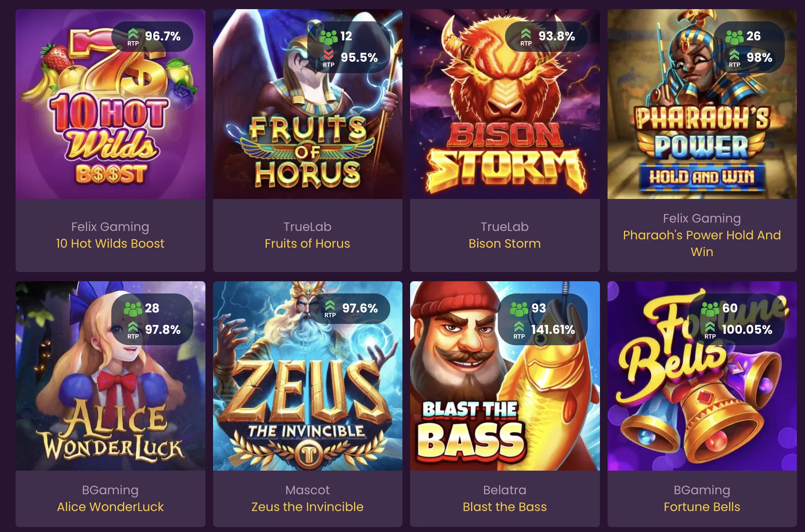Click the Fortune Bells title link
This screenshot has width=805, height=532.
tap(702, 507)
